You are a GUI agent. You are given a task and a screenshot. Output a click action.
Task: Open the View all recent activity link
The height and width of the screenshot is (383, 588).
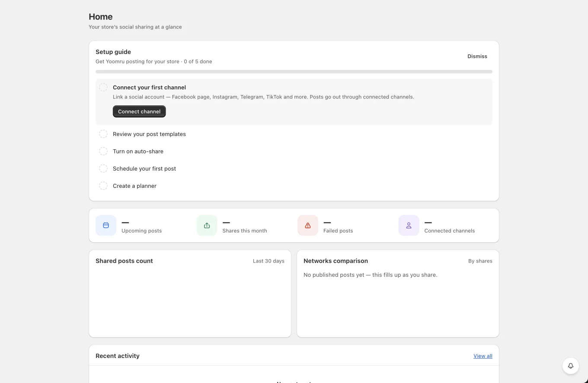pyautogui.click(x=483, y=356)
